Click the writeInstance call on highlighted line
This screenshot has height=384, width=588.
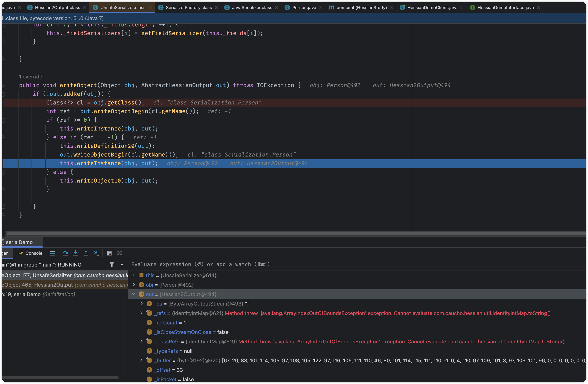(x=99, y=163)
